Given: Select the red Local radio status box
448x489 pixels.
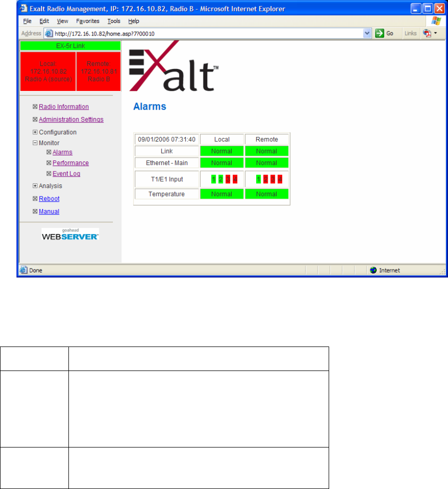Looking at the screenshot, I should coord(48,71).
